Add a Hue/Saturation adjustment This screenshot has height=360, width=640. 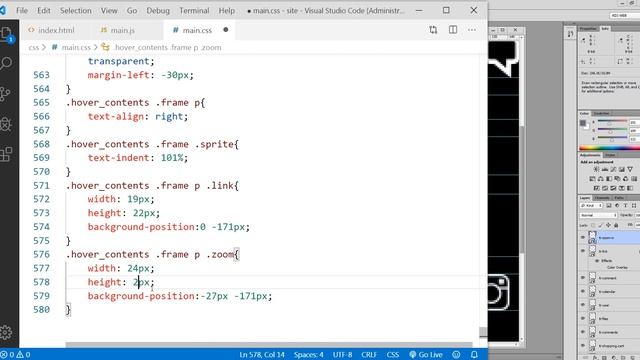point(592,179)
